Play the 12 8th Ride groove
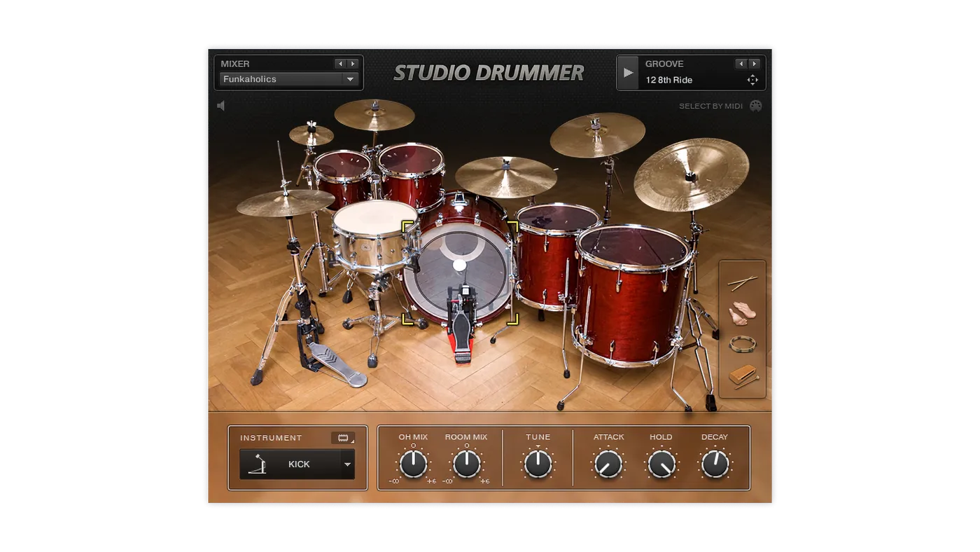The image size is (980, 552). [628, 73]
